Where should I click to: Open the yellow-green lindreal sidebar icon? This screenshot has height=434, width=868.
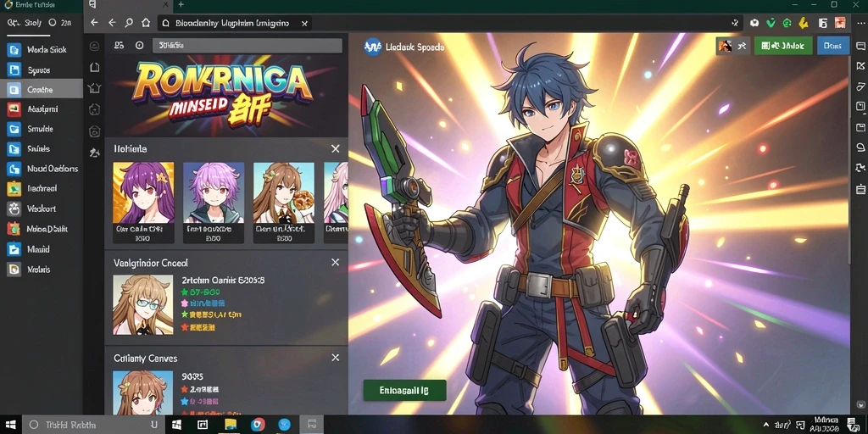[14, 189]
